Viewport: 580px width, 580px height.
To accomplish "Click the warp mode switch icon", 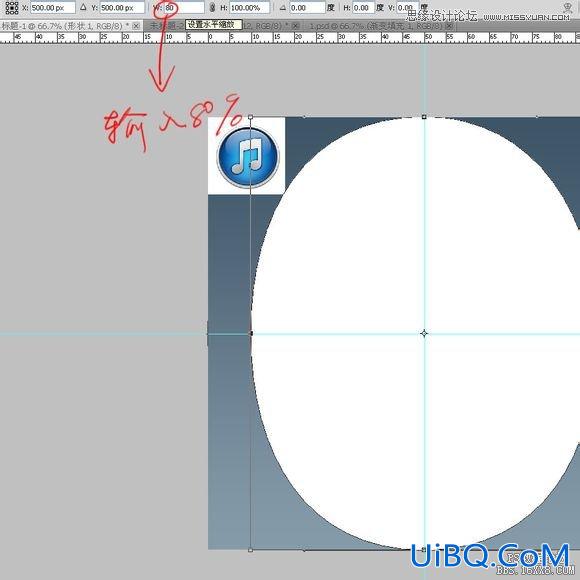I will (x=567, y=7).
